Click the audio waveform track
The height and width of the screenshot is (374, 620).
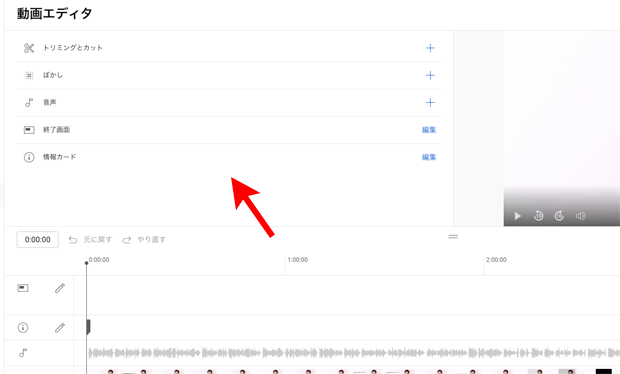tap(354, 353)
